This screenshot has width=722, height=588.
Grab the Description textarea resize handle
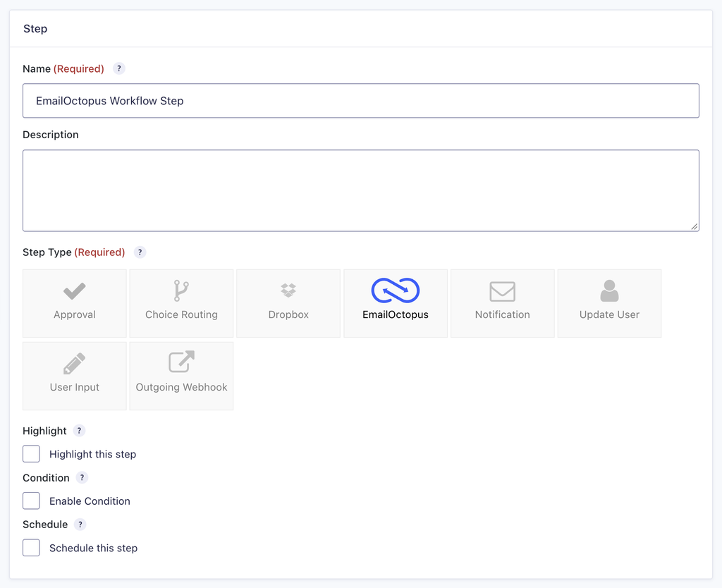[695, 226]
